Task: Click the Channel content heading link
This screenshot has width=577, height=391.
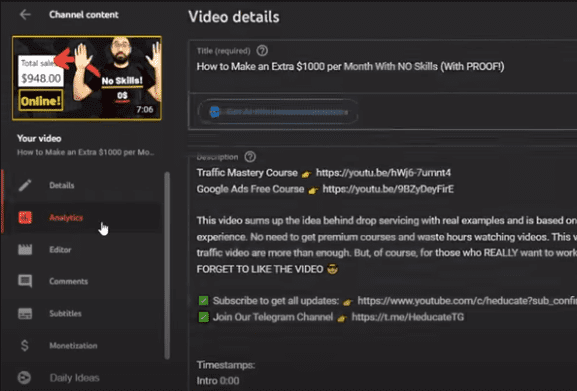Action: coord(84,15)
